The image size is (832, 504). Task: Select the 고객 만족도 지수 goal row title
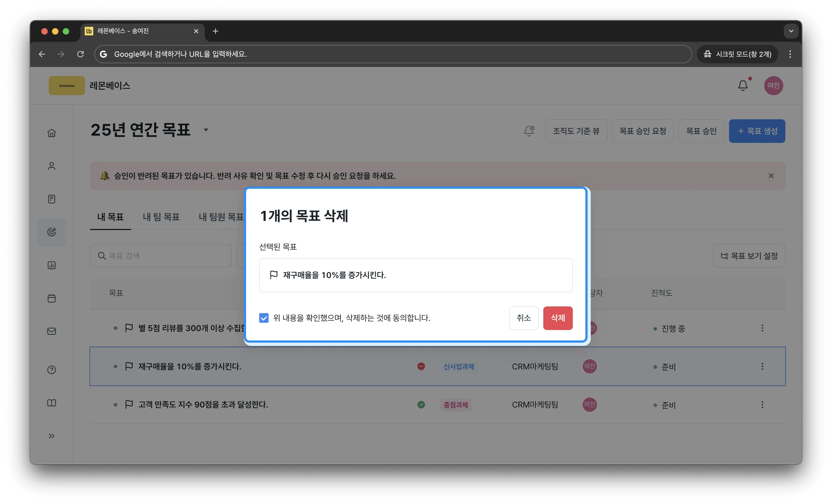tap(203, 405)
